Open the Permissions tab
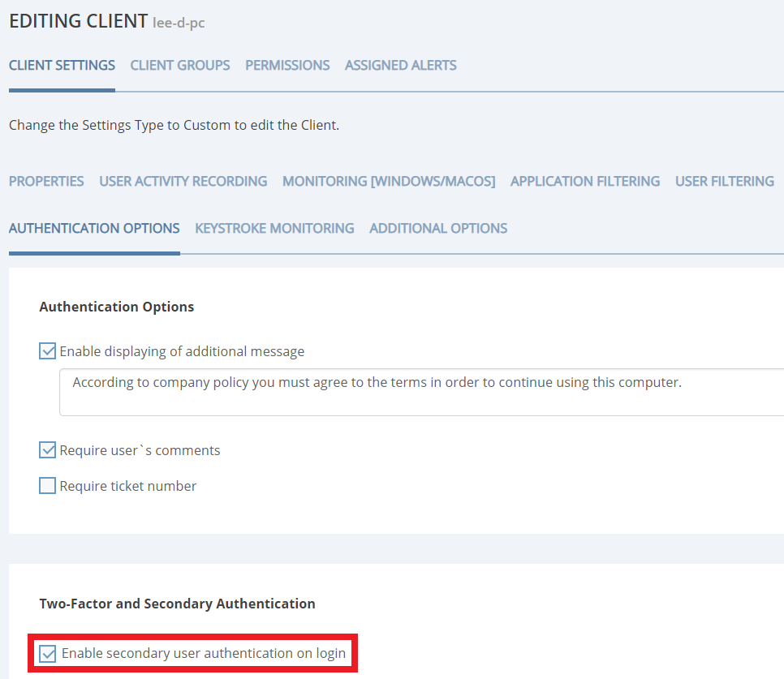 coord(287,65)
